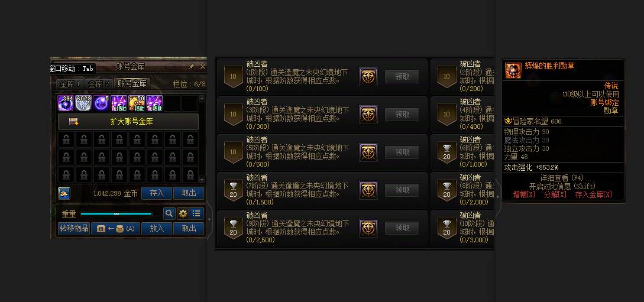The image size is (644, 302).
Task: Toggle the pin icon on 账号金库 window
Action: 191,66
